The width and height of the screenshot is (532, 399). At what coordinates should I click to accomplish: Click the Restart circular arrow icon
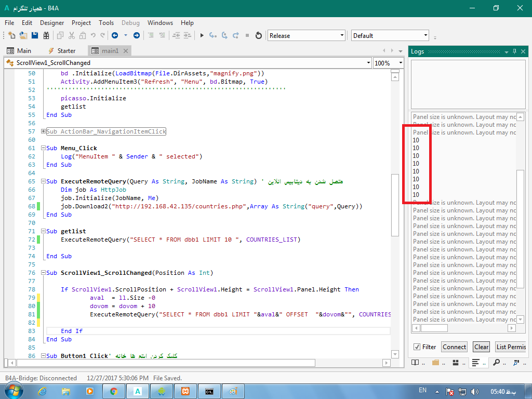[258, 35]
